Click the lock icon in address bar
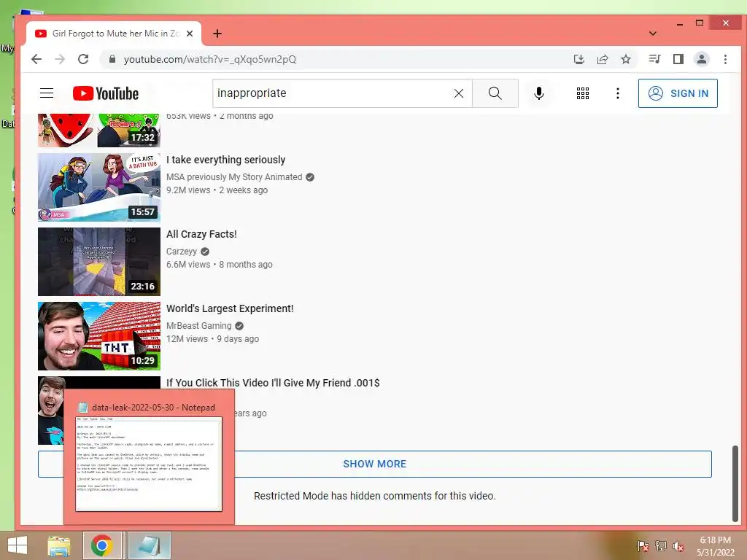 click(x=112, y=59)
